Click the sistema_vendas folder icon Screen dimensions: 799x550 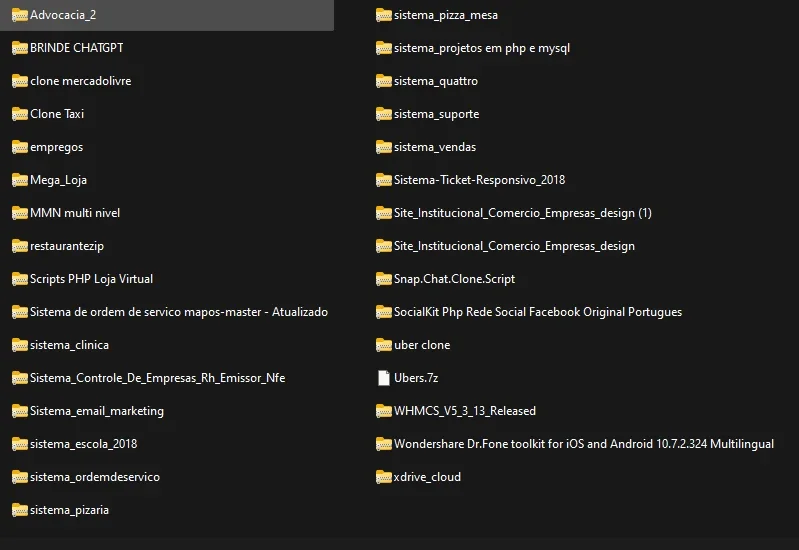coord(384,147)
